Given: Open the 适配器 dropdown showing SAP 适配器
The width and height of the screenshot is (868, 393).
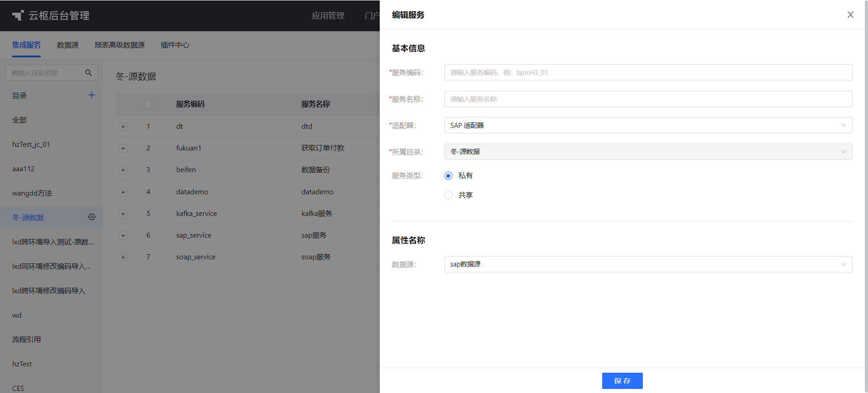Looking at the screenshot, I should [648, 125].
